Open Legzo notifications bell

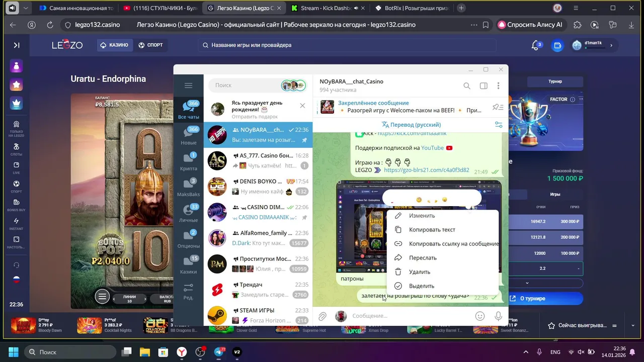click(x=536, y=45)
